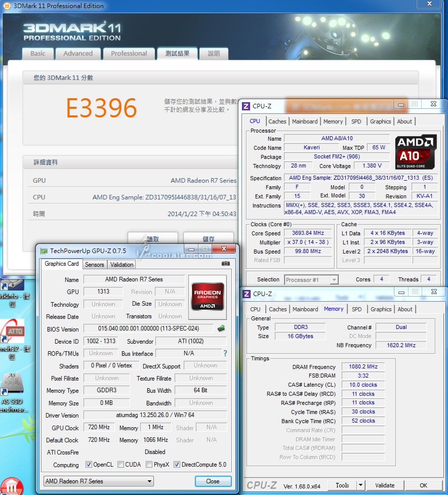Select the DiskInfo desktop shortcut

14,293
